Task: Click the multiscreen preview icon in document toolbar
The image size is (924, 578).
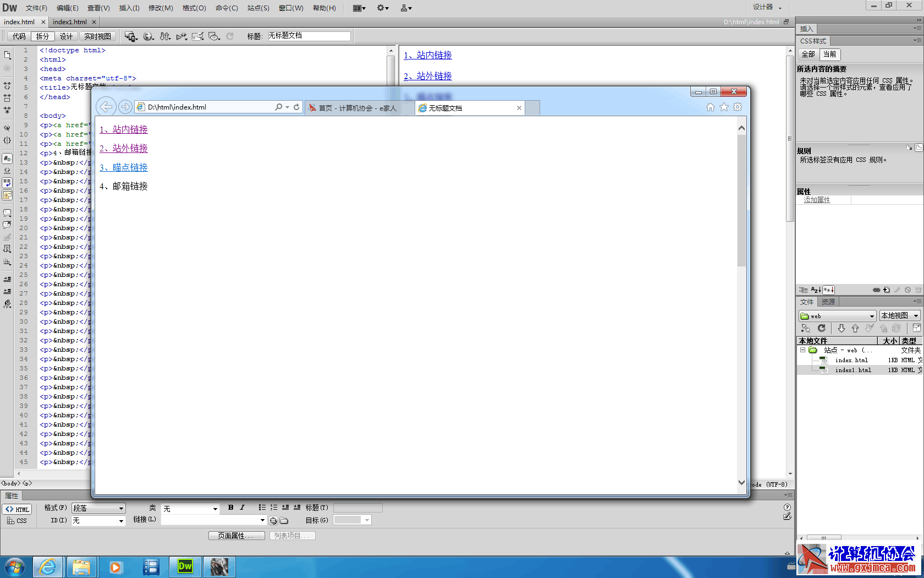Action: (131, 36)
